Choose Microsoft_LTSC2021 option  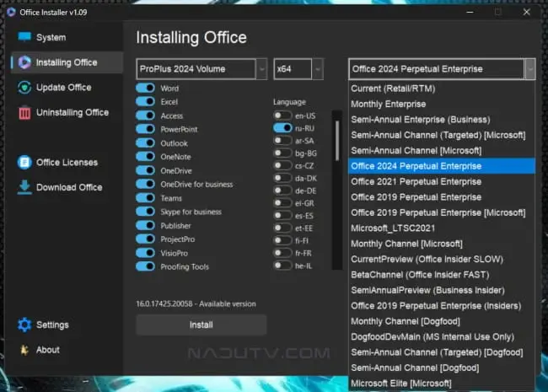pos(442,228)
